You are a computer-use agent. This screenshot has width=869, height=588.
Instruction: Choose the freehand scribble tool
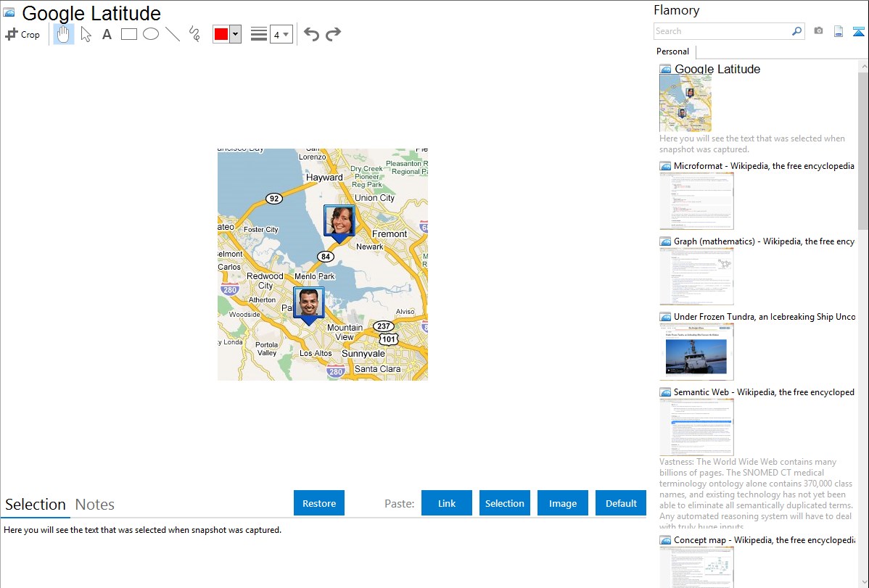194,34
